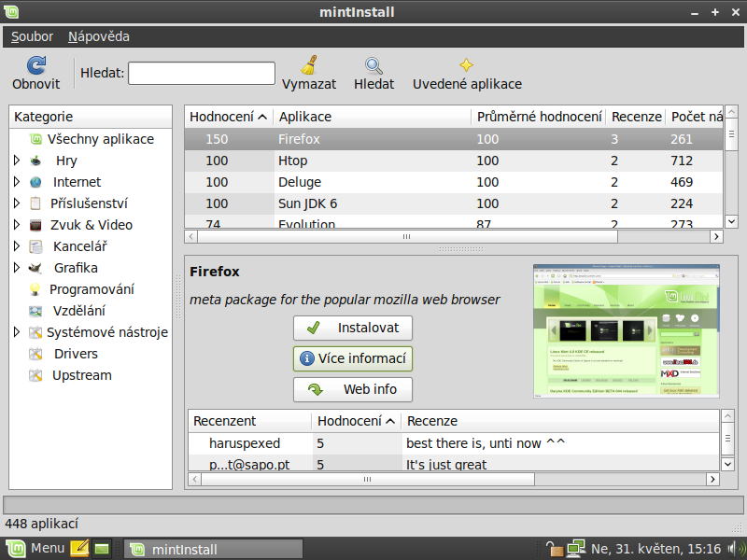Sort applications by Hodnocení column header

tap(229, 117)
